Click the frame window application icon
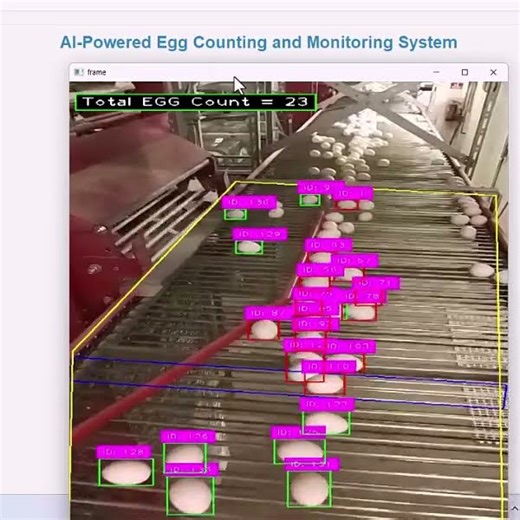This screenshot has width=520, height=520. [79, 72]
